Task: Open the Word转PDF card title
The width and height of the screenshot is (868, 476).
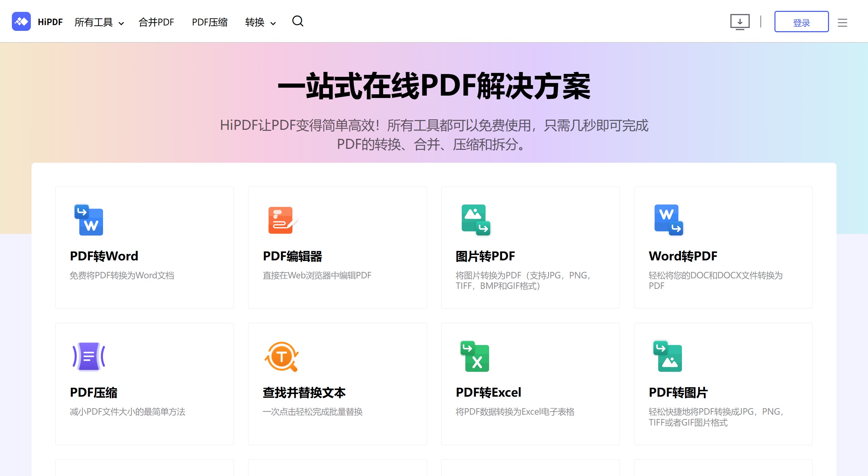Action: 683,256
